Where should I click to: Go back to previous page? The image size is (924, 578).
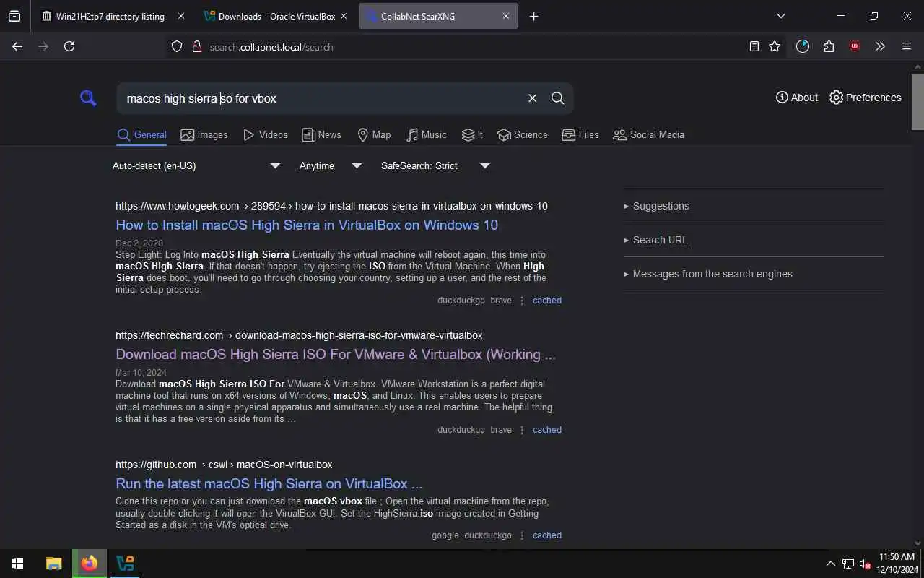[17, 46]
